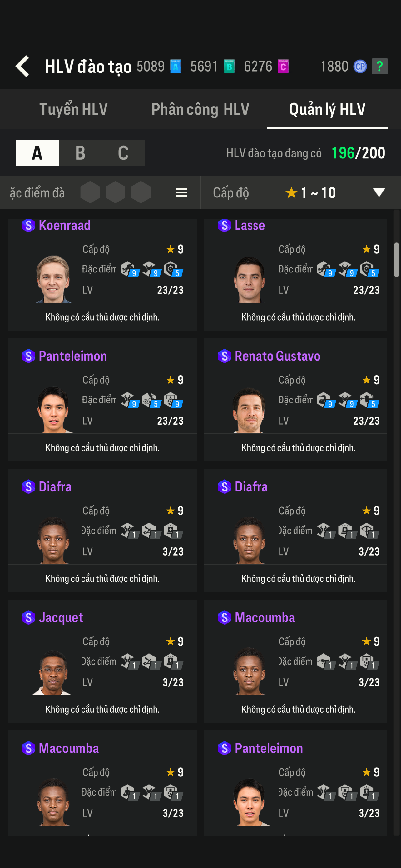Open the green question mark help

click(x=379, y=66)
